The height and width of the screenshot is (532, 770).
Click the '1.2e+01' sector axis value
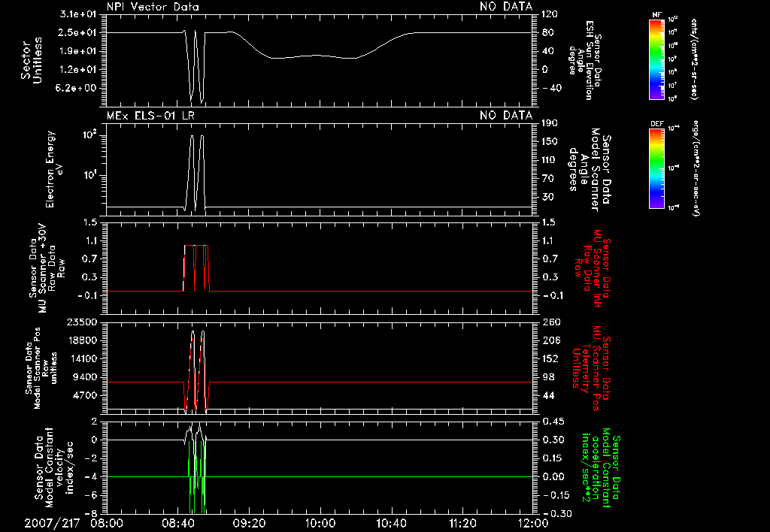click(x=78, y=70)
